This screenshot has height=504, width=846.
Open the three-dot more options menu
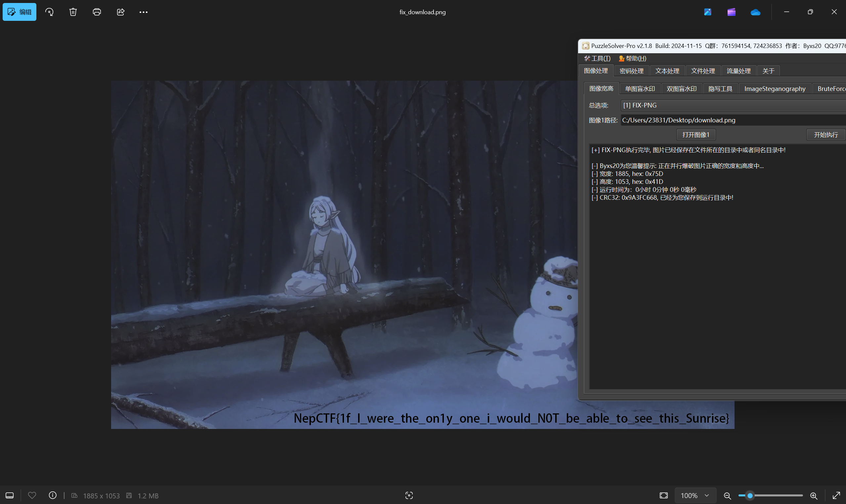(143, 12)
